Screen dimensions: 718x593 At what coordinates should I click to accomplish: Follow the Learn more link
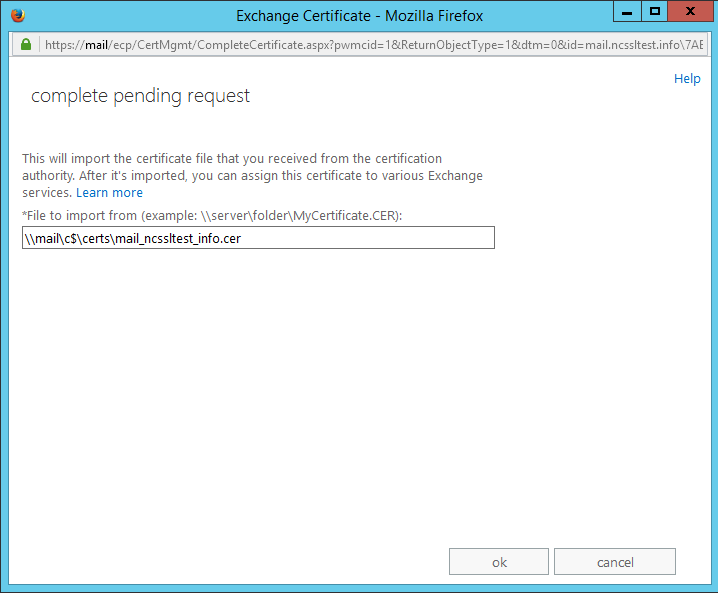tap(109, 193)
